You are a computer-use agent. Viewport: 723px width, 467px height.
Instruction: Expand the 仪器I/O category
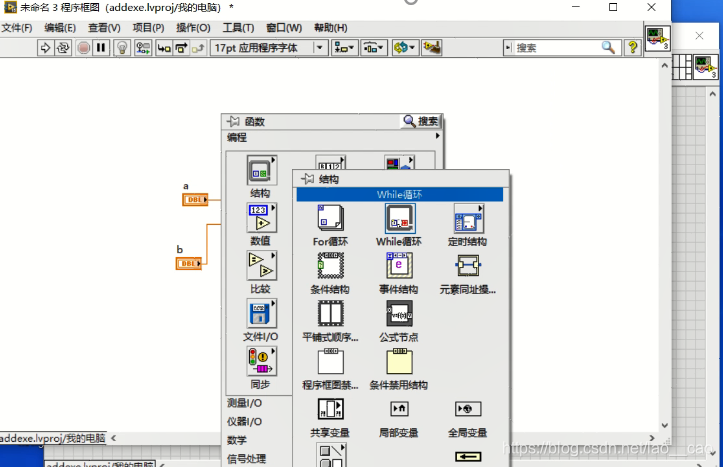[x=244, y=421]
